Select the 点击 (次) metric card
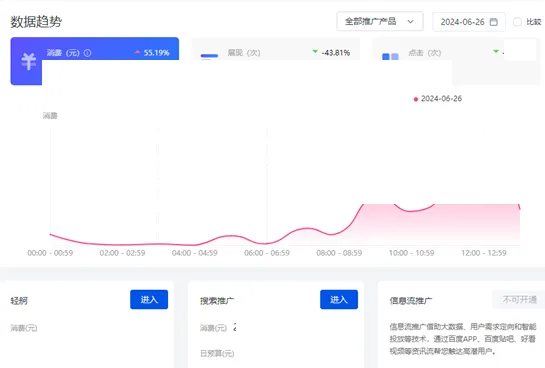Viewport: 545px width, 368px height. pyautogui.click(x=456, y=61)
